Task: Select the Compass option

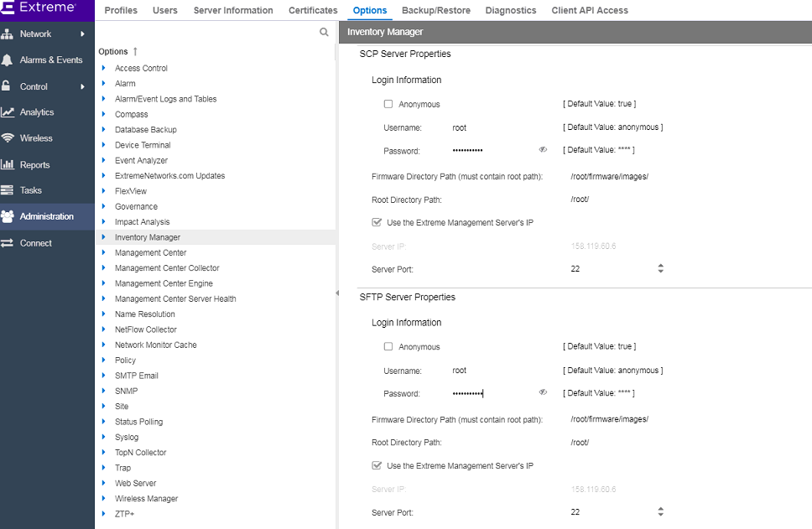Action: [132, 114]
